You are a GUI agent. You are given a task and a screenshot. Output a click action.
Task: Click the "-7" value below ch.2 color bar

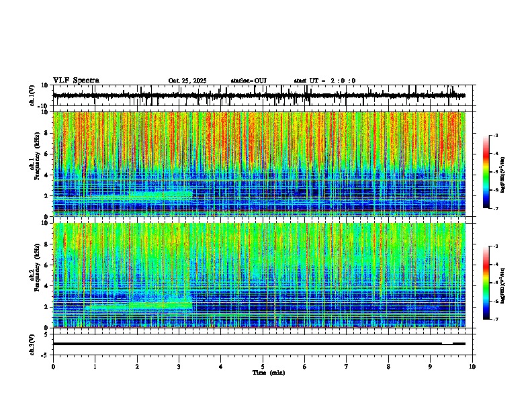[x=496, y=319]
